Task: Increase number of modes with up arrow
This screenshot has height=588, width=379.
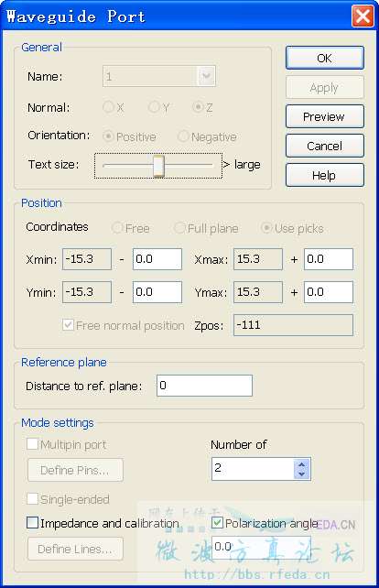Action: tap(302, 463)
